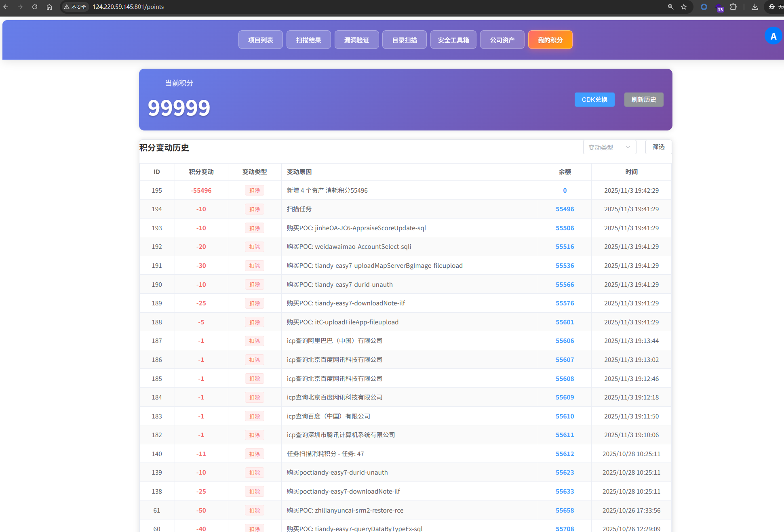The height and width of the screenshot is (532, 784).
Task: Click the 不安全 site security warning
Action: pos(75,7)
